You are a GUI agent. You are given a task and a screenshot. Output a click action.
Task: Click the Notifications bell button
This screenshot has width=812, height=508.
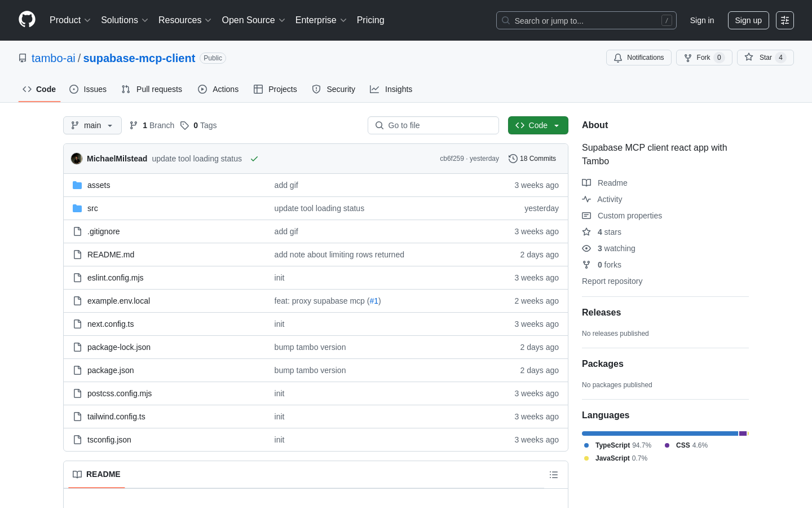coord(639,58)
